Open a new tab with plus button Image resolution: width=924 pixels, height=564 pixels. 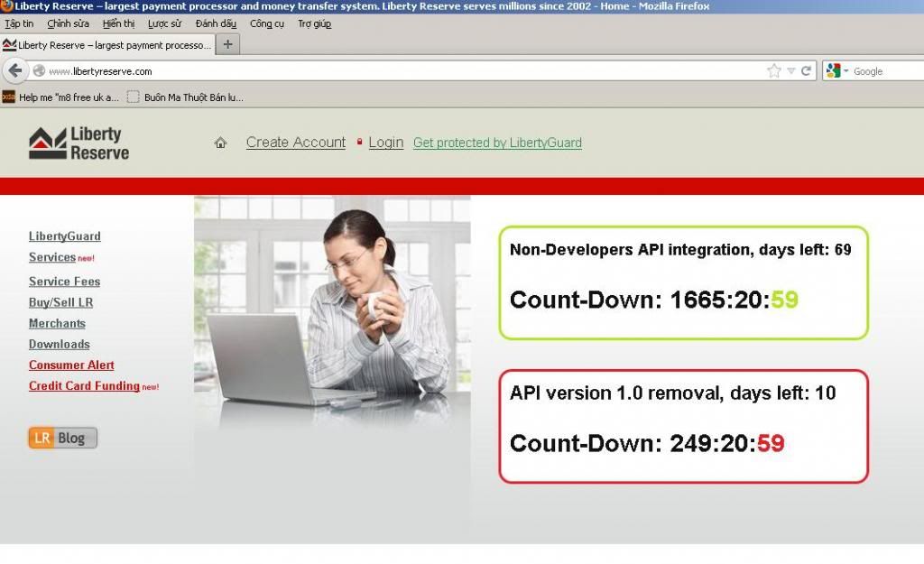[x=227, y=44]
